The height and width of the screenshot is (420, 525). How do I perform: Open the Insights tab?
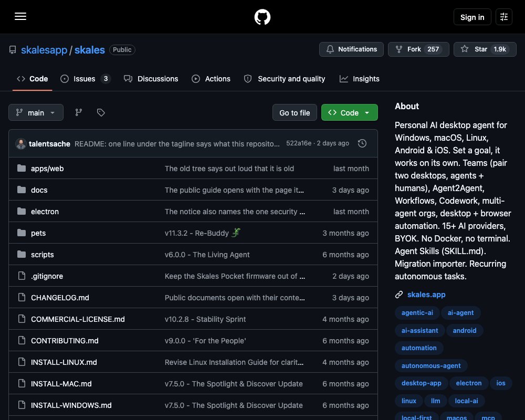359,79
